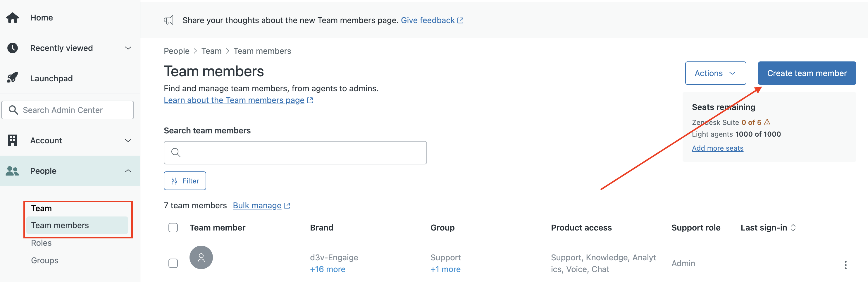Viewport: 868px width, 282px height.
Task: Click the filter sliders icon
Action: 174,181
